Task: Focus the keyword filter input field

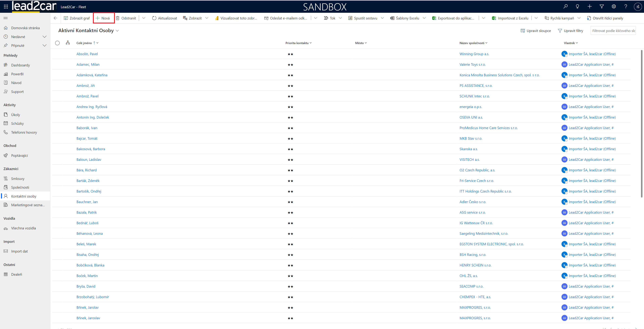Action: click(613, 31)
